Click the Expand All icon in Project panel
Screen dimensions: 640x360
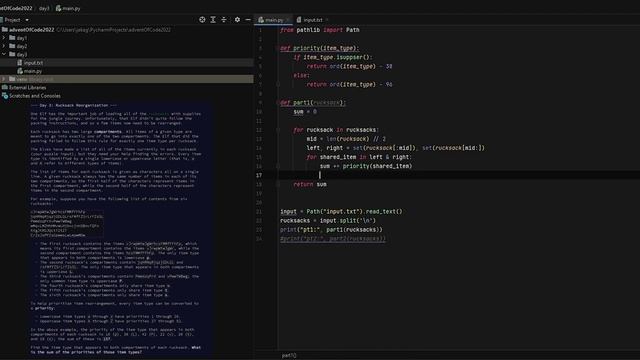tap(213, 20)
